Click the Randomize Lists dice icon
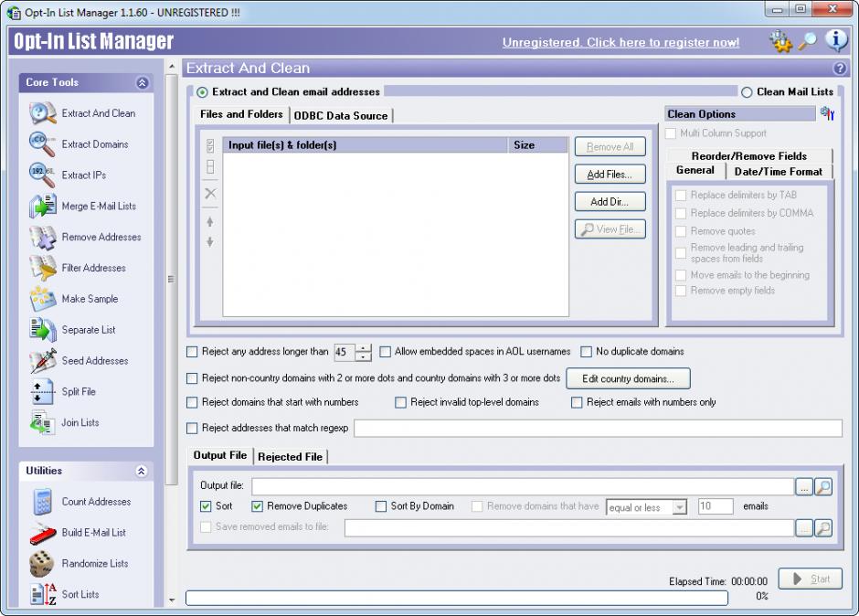 pyautogui.click(x=42, y=564)
